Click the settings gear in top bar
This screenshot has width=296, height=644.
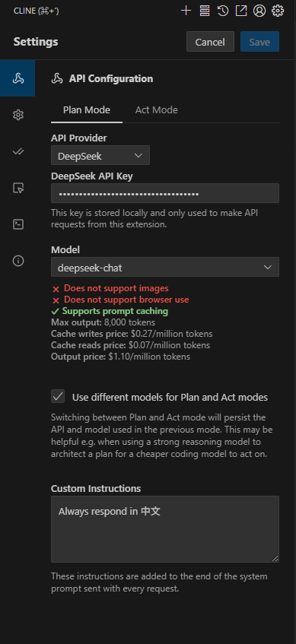[278, 11]
